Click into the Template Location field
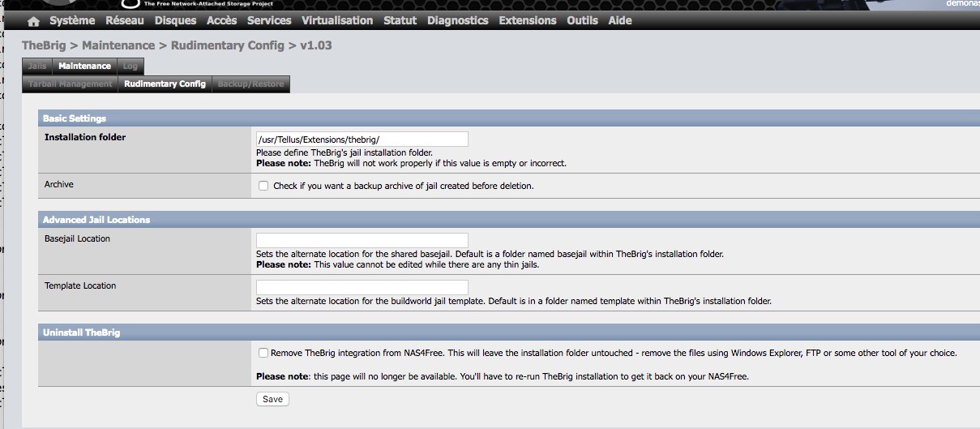This screenshot has height=429, width=980. point(362,288)
